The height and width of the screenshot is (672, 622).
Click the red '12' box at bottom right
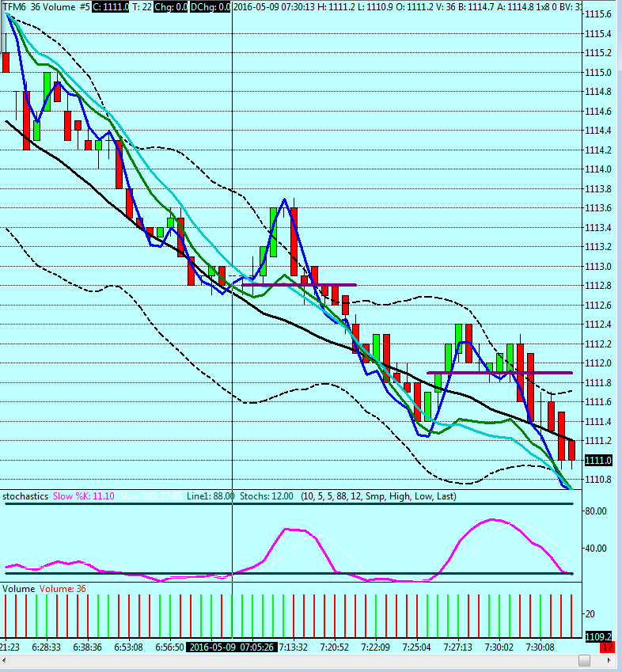click(x=607, y=647)
